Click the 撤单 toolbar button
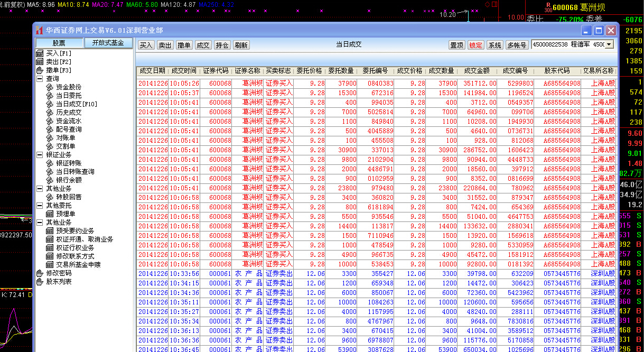This screenshot has width=644, height=352. pos(184,45)
